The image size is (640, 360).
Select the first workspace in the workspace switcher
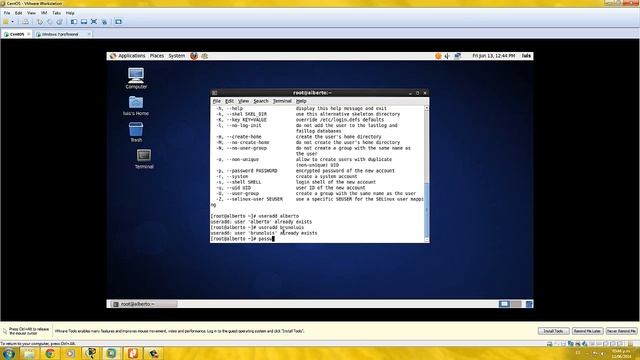click(x=504, y=304)
